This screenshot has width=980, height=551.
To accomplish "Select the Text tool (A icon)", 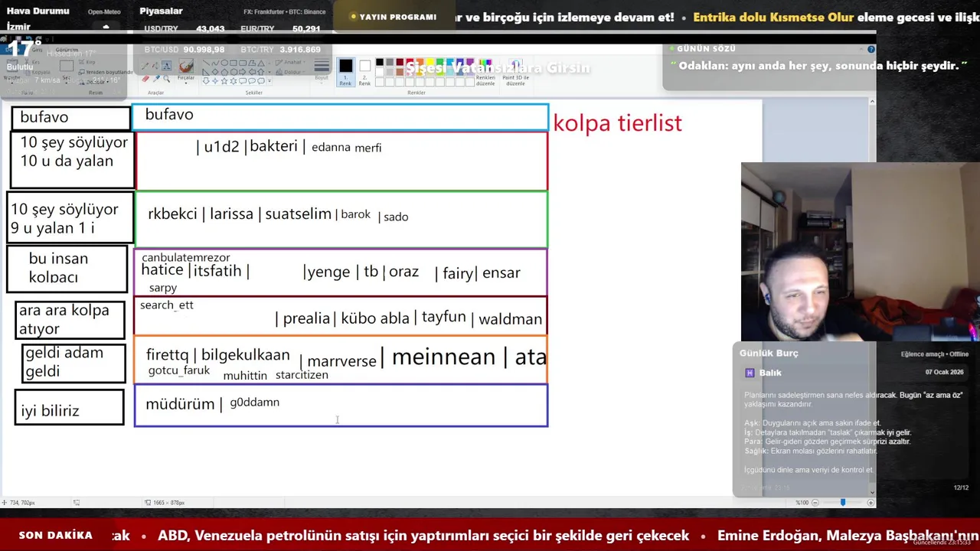I will coord(166,66).
